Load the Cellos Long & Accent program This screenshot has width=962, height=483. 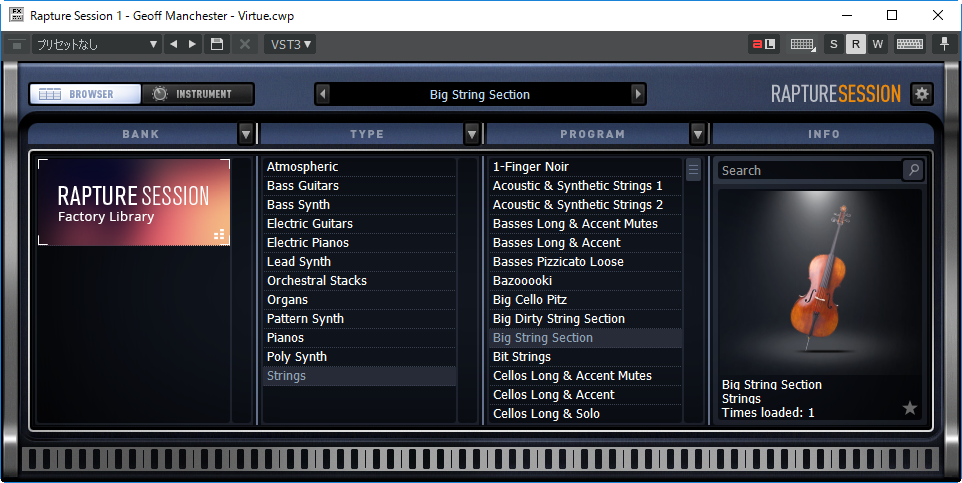586,395
